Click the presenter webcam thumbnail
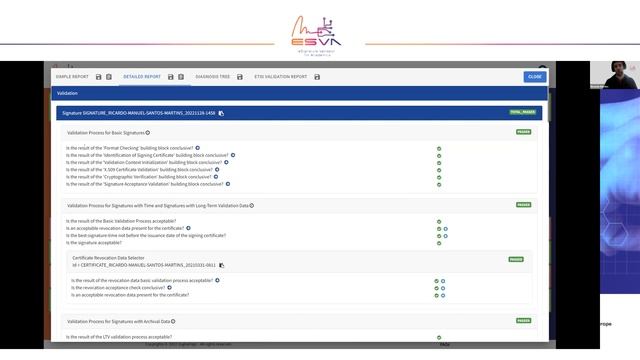 (615, 75)
